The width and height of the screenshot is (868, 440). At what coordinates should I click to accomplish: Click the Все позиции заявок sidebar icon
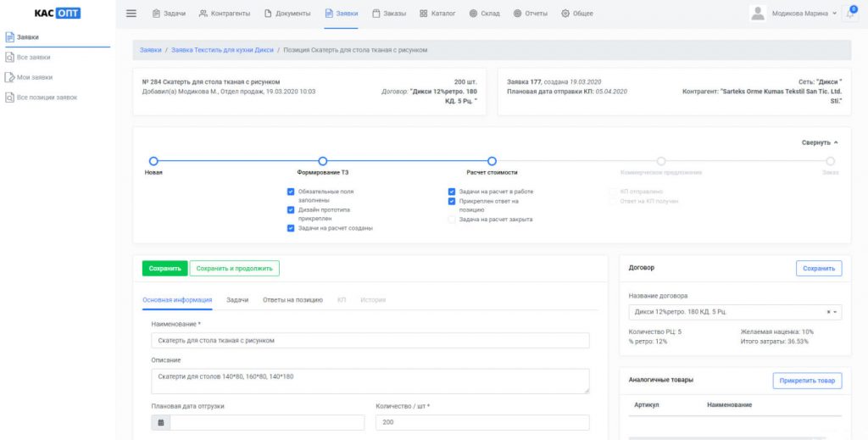[9, 97]
